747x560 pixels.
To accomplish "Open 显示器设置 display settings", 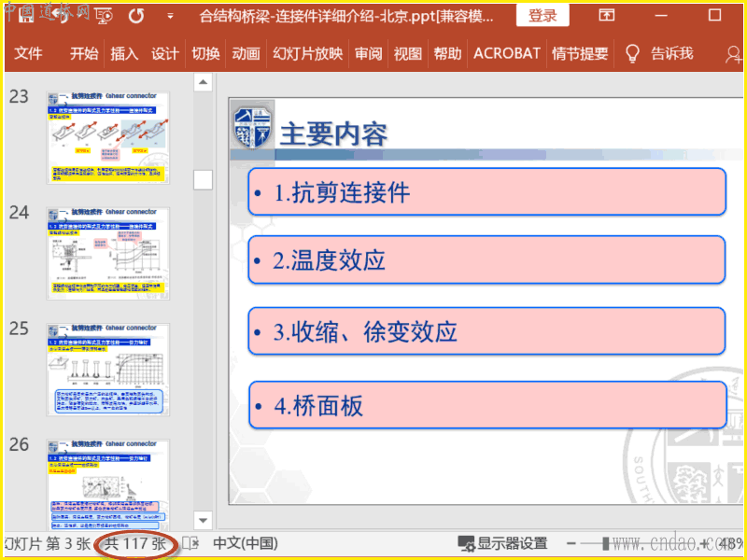I will (x=502, y=543).
